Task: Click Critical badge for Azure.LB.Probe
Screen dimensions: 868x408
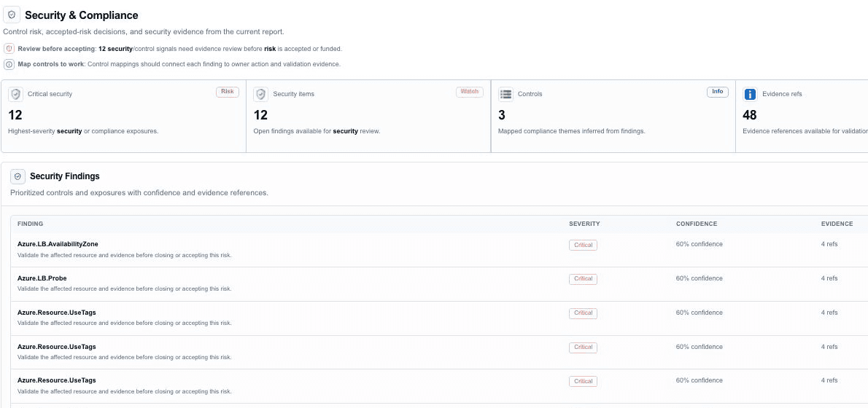Action: (x=583, y=279)
